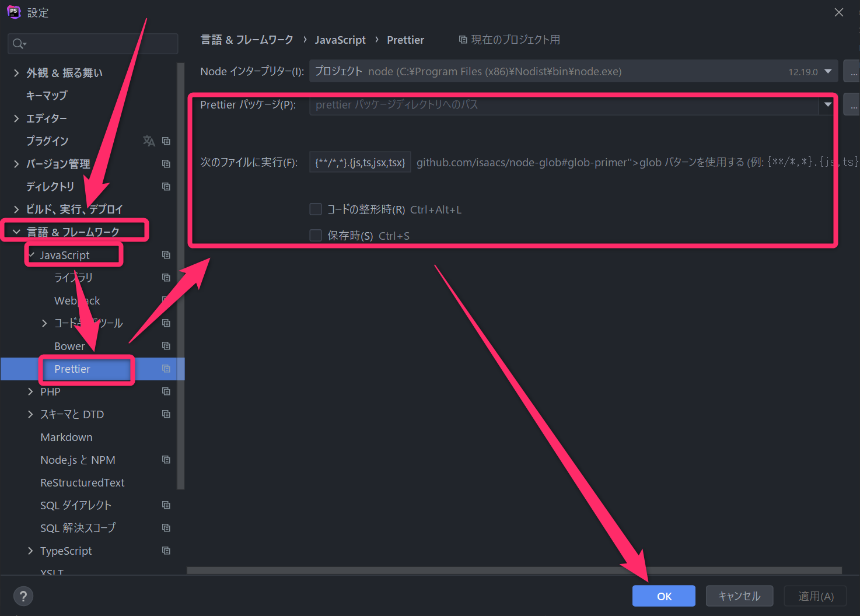Viewport: 860px width, 616px height.
Task: Select プラグイン in settings tree
Action: tap(47, 141)
